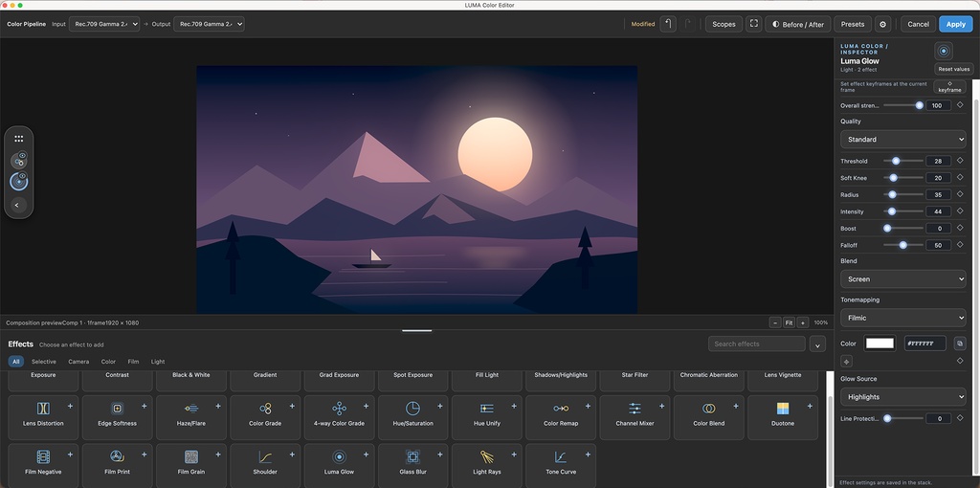This screenshot has width=980, height=488.
Task: Open the Output color space dropdown
Action: pyautogui.click(x=209, y=24)
